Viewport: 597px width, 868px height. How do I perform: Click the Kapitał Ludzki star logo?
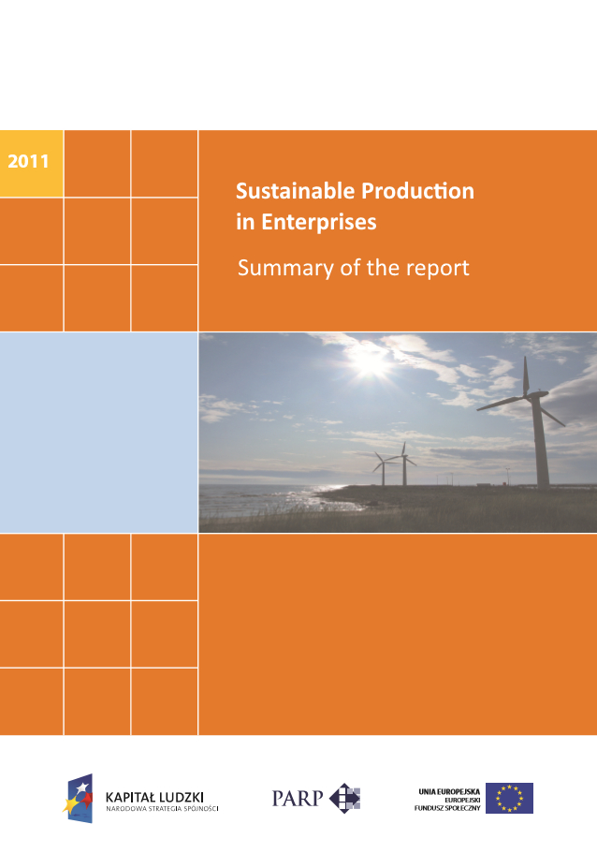coord(79,798)
